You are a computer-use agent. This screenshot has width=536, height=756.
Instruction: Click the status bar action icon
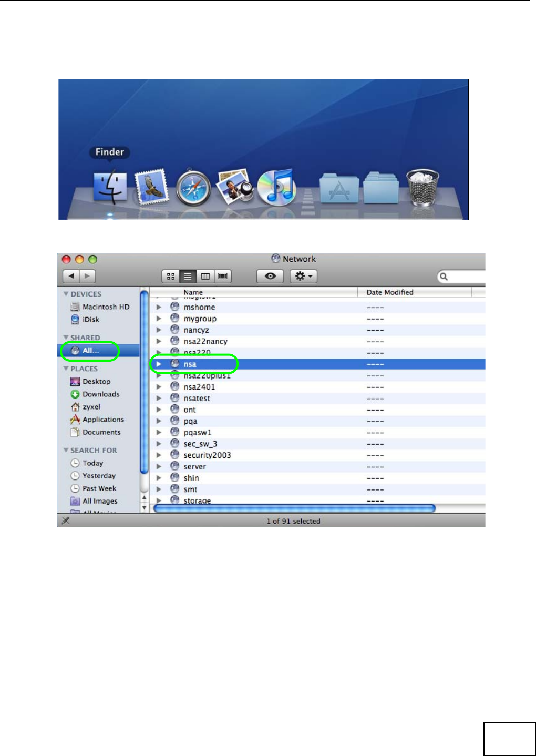tap(66, 520)
